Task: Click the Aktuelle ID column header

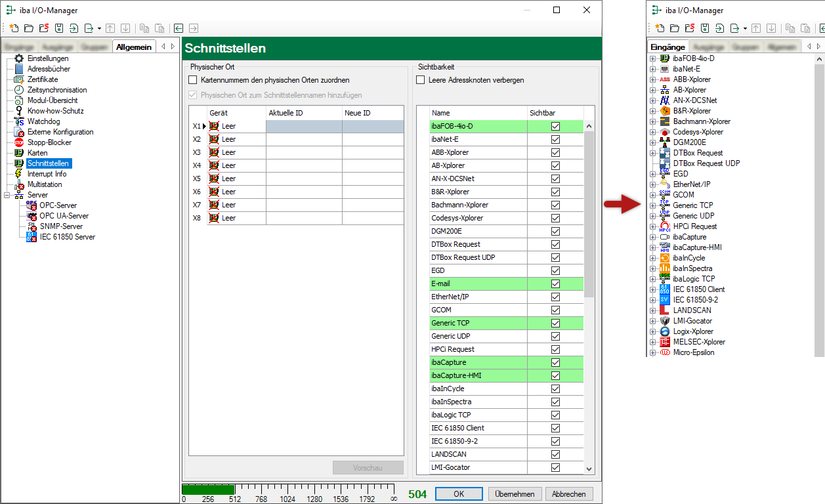Action: tap(304, 113)
